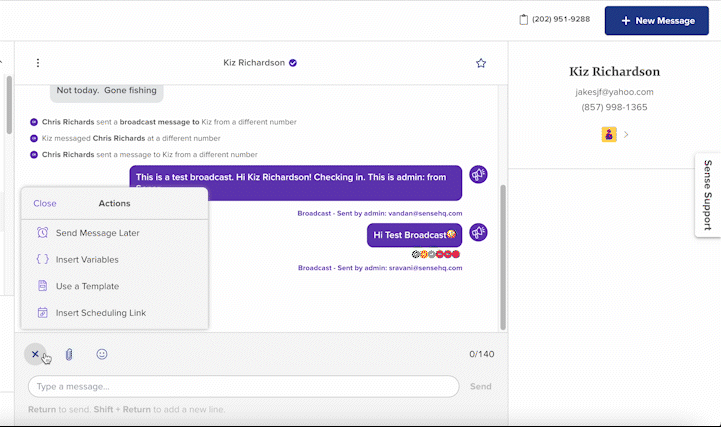
Task: Open the three-dot conversation menu
Action: click(x=38, y=63)
